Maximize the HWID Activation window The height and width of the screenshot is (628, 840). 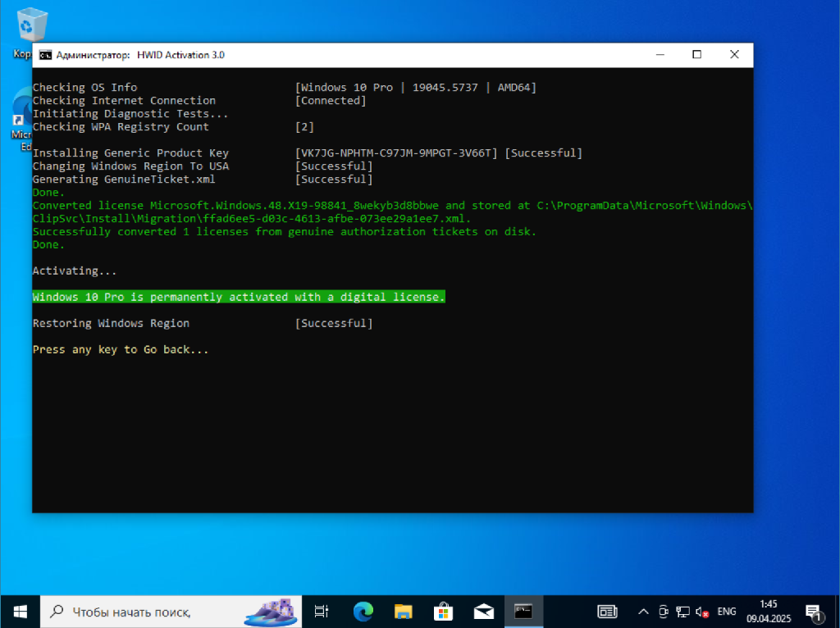coord(697,55)
